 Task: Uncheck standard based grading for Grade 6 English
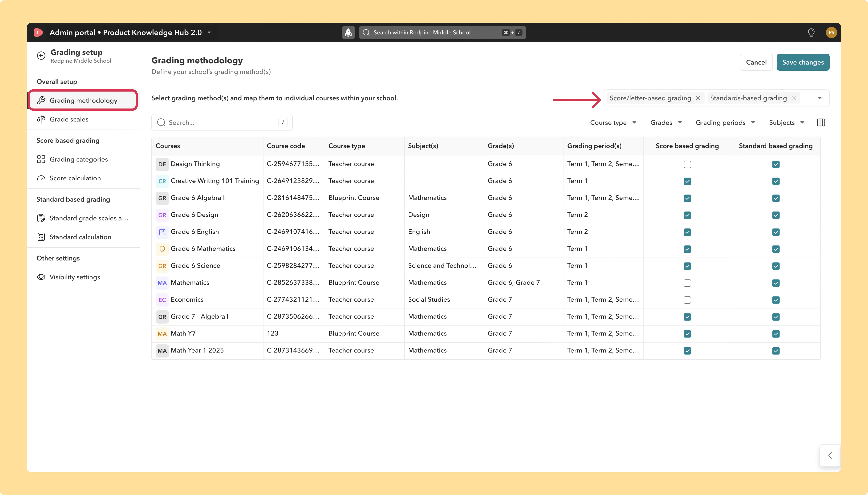tap(776, 232)
